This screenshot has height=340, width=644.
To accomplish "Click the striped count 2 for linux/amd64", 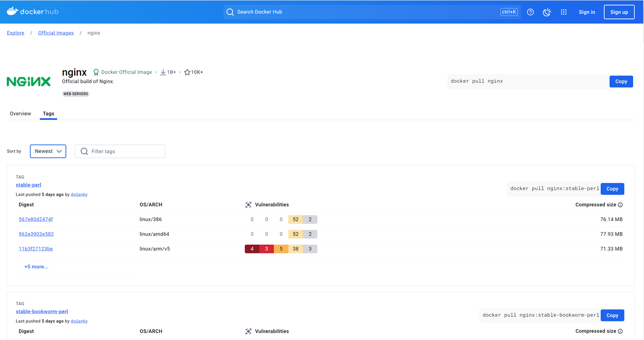I will click(310, 234).
